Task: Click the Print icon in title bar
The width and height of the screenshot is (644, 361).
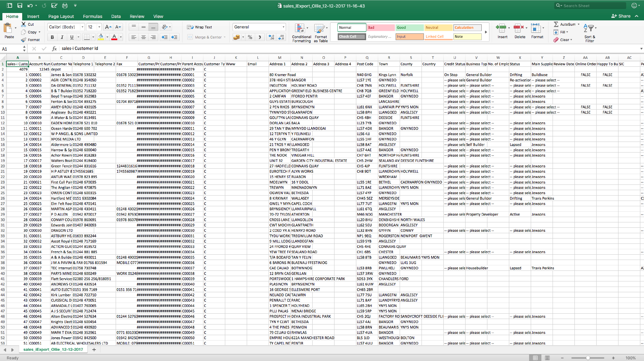Action: pyautogui.click(x=65, y=6)
